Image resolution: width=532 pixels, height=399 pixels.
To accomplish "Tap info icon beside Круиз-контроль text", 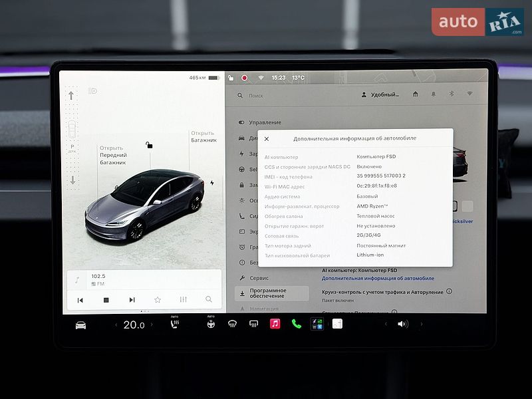I will tap(449, 291).
